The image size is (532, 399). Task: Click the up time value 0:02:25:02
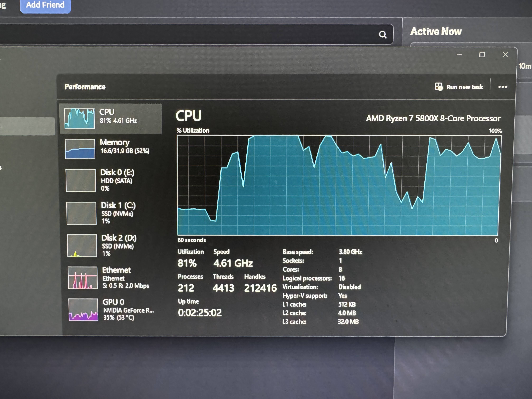(x=200, y=313)
